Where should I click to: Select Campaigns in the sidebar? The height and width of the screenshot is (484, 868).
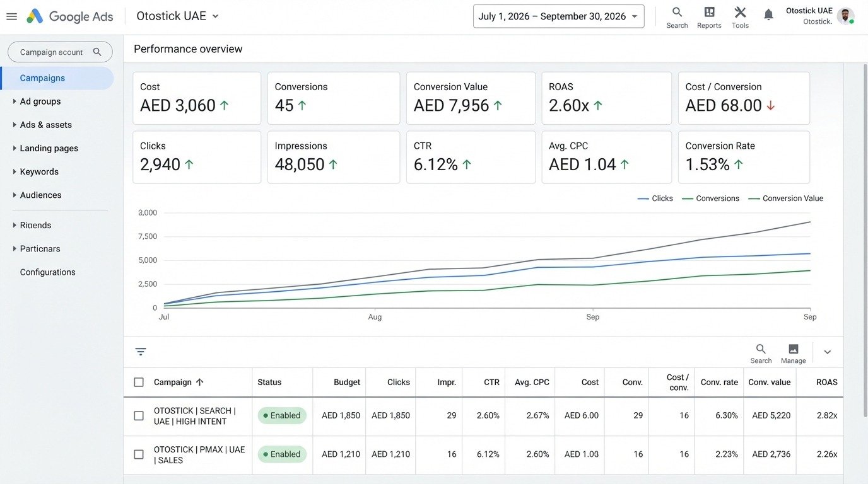coord(57,78)
